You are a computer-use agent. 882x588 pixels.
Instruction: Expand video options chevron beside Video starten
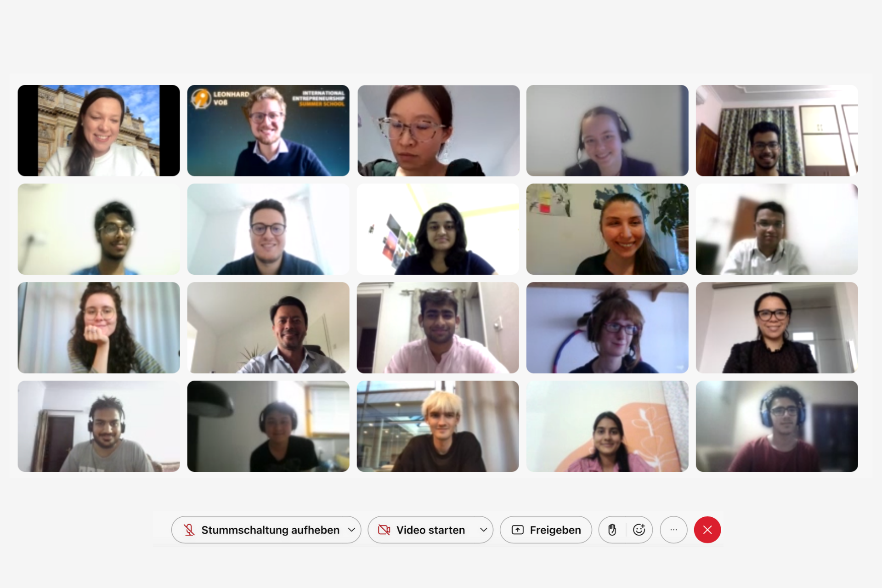483,530
